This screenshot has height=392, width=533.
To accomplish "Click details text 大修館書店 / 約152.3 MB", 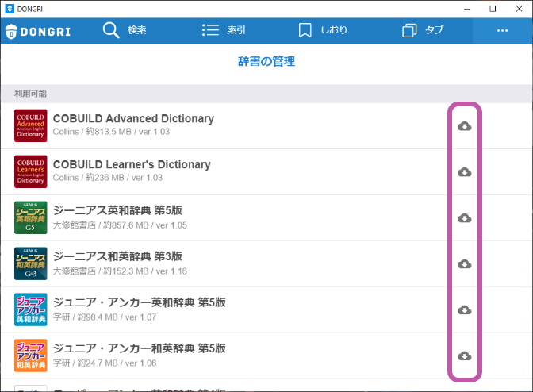I will (101, 271).
